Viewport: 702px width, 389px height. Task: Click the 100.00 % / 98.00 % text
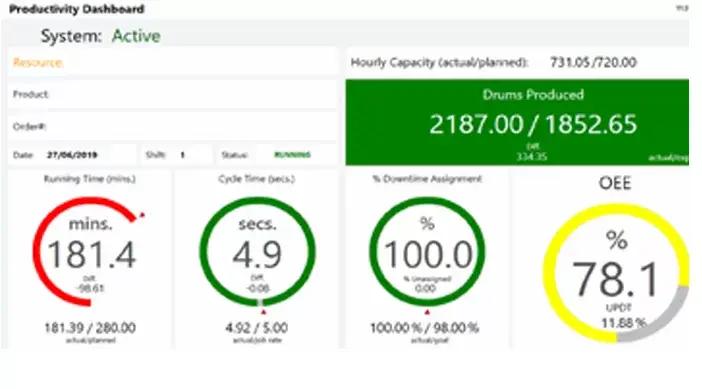pos(424,328)
